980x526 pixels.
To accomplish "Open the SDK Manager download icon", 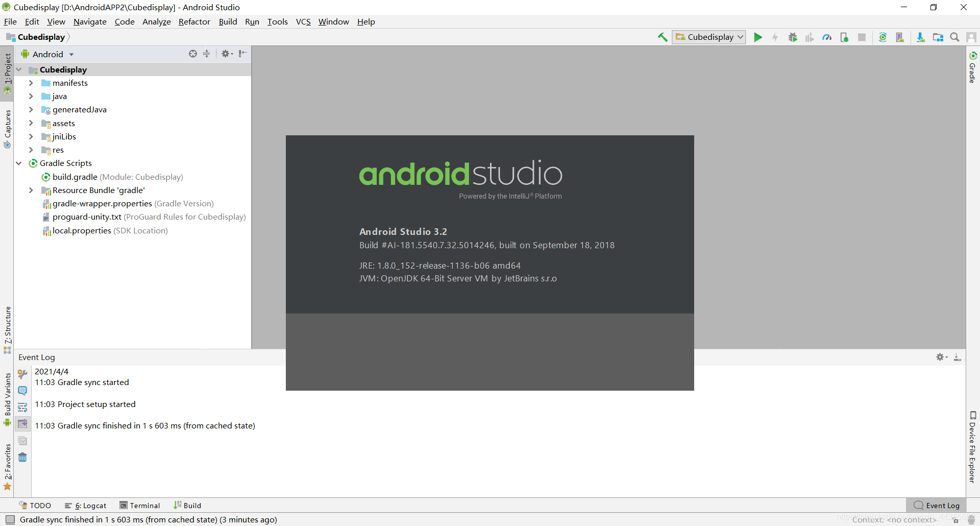I will click(921, 37).
